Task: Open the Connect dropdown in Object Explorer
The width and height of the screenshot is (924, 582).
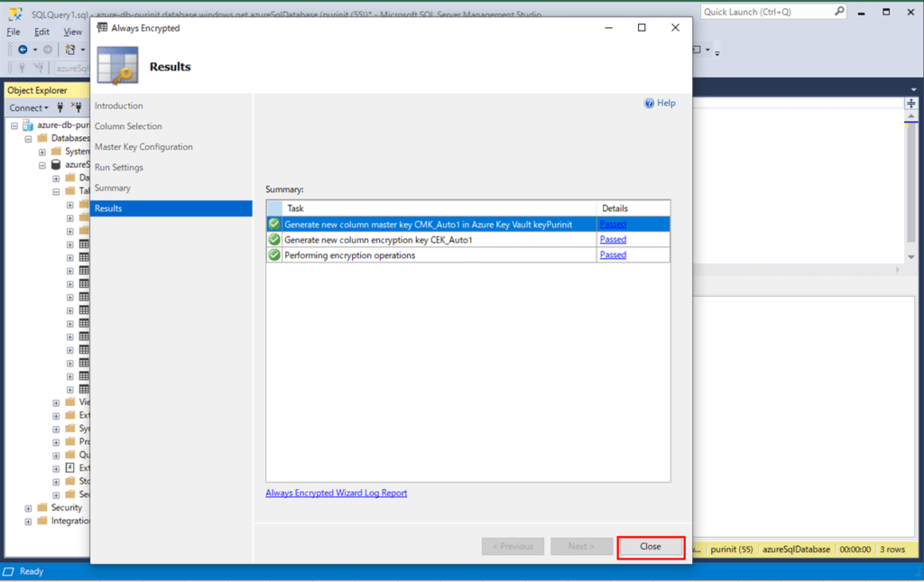Action: click(x=27, y=107)
